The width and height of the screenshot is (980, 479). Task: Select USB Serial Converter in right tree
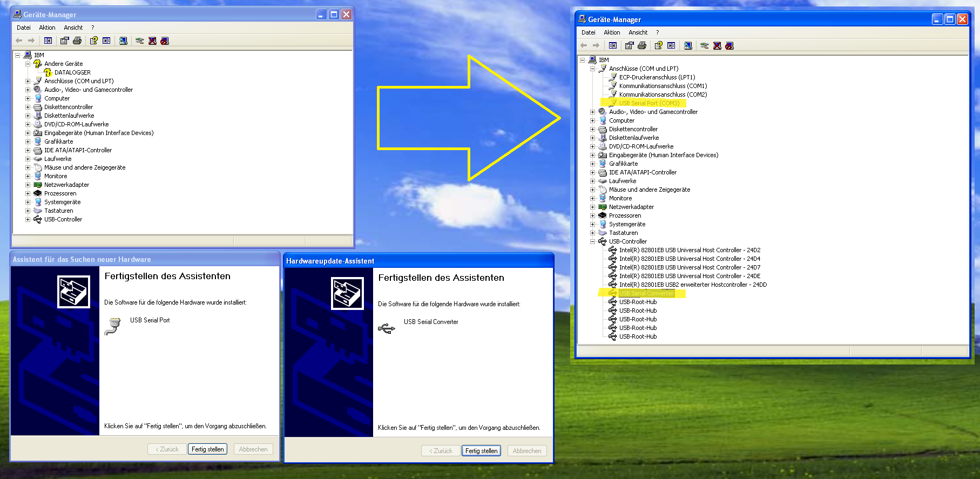point(646,293)
